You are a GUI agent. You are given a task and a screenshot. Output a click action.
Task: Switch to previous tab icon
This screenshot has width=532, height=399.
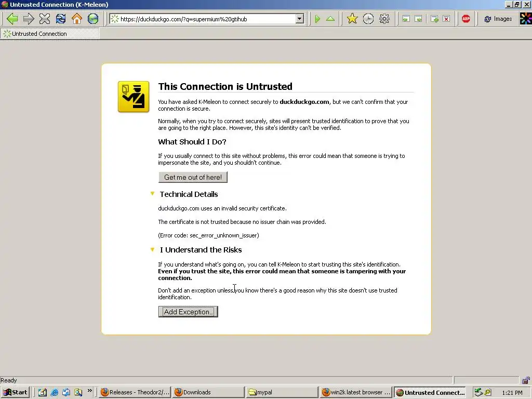[406, 19]
